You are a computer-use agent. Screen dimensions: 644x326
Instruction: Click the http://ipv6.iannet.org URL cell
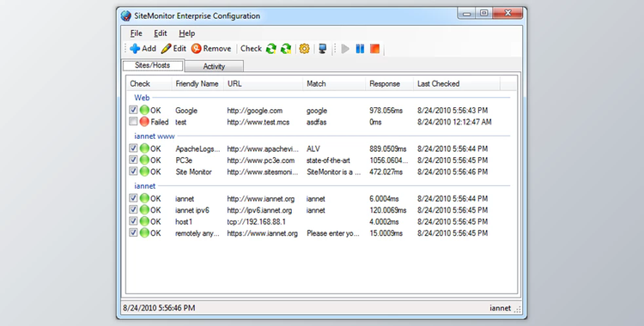[x=259, y=210]
